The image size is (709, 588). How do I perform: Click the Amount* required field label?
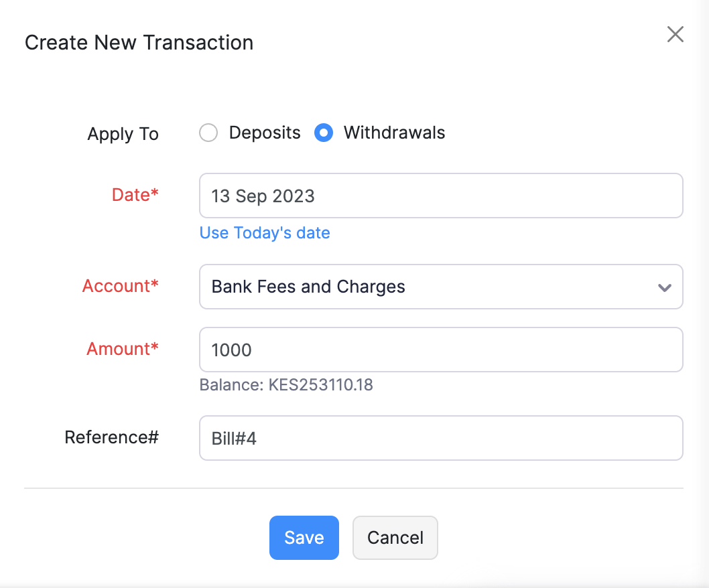(122, 349)
